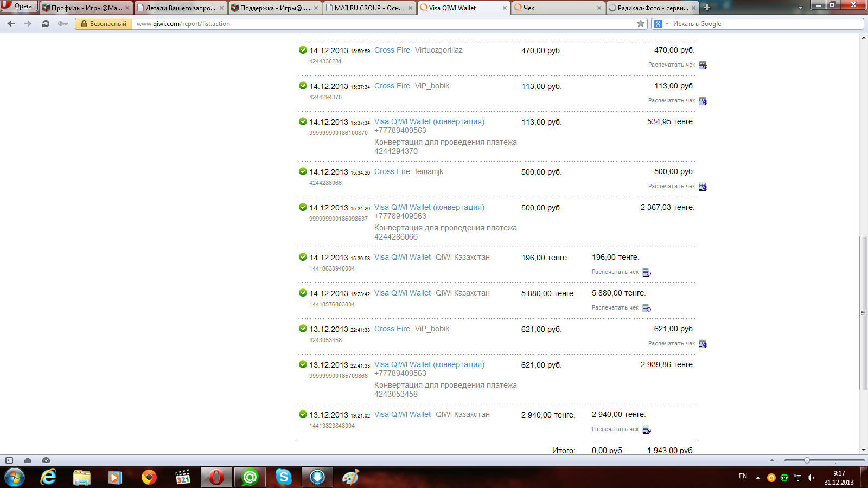Image resolution: width=868 pixels, height=488 pixels.
Task: Open Paint from the taskbar
Action: [350, 477]
